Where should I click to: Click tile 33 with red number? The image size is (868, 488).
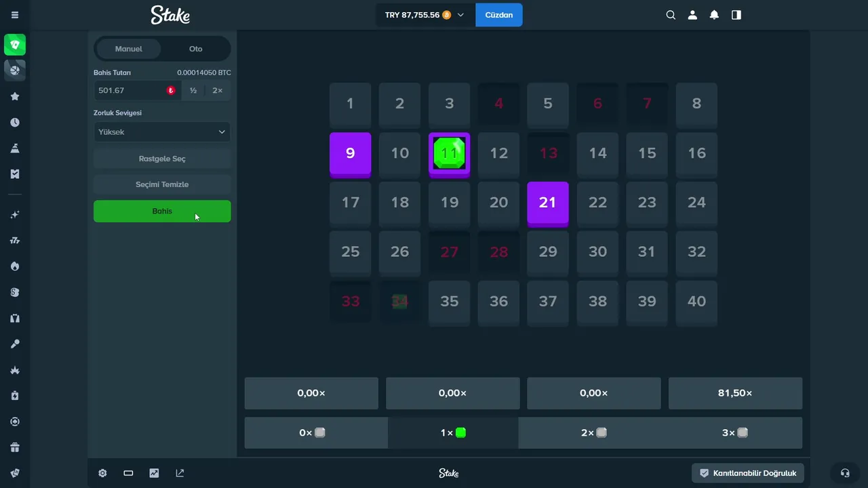point(350,302)
